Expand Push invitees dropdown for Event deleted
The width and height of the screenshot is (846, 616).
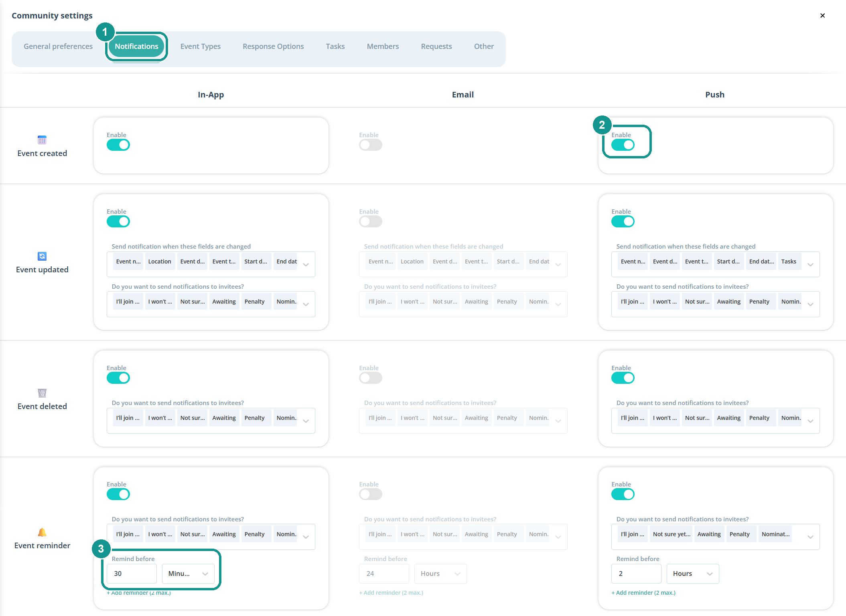coord(811,421)
